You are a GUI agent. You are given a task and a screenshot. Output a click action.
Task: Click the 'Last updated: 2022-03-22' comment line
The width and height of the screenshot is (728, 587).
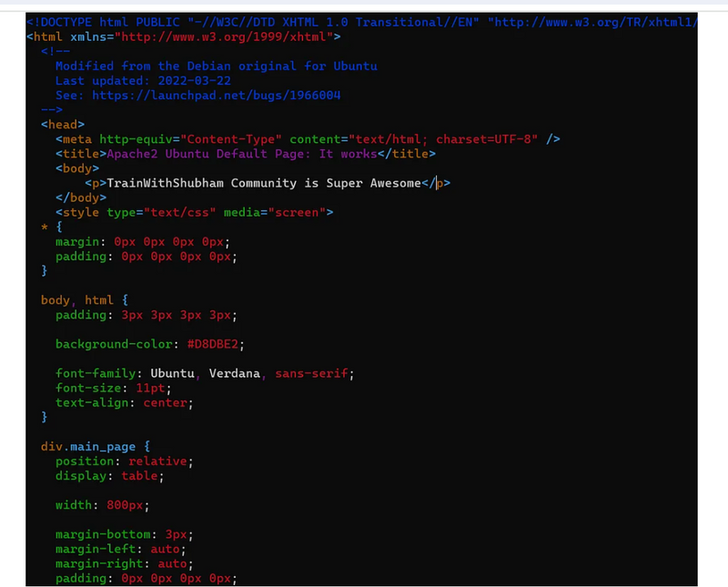(x=143, y=81)
